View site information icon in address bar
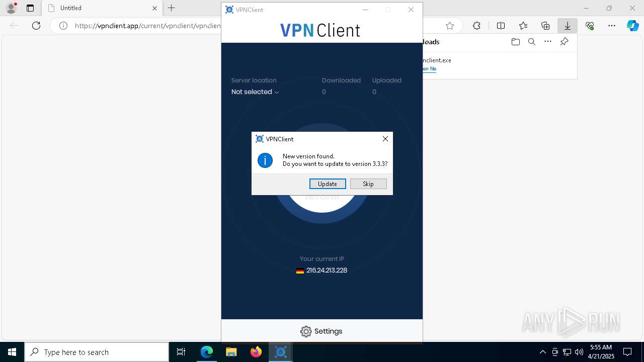644x362 pixels. (63, 26)
